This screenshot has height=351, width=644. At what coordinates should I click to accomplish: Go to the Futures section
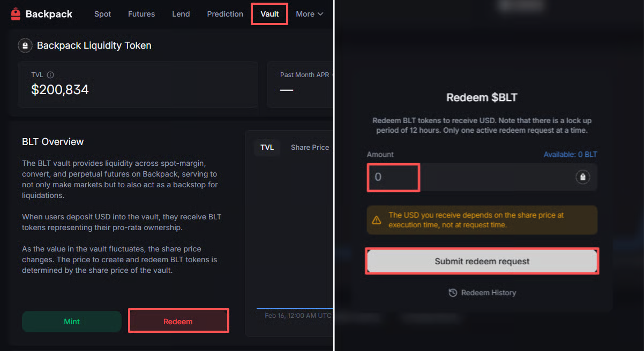click(141, 14)
